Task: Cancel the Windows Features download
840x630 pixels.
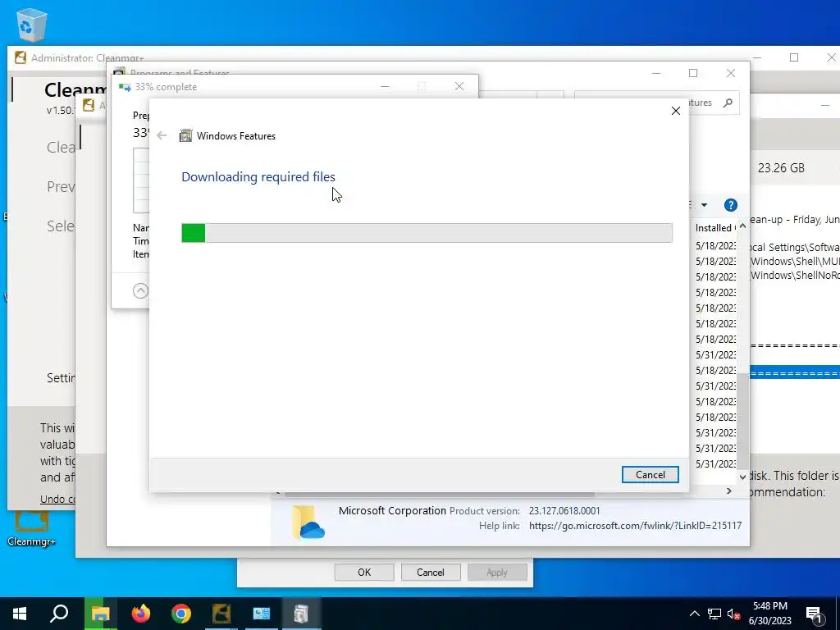Action: 650,475
